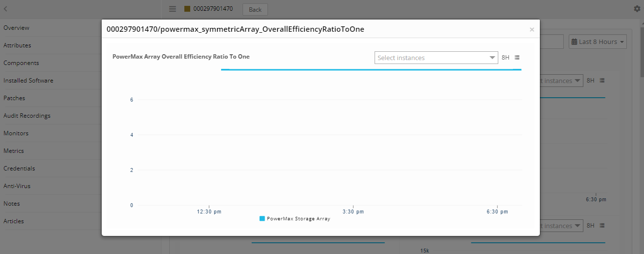Click the 8H time range label in dialog
The image size is (644, 254).
click(506, 58)
